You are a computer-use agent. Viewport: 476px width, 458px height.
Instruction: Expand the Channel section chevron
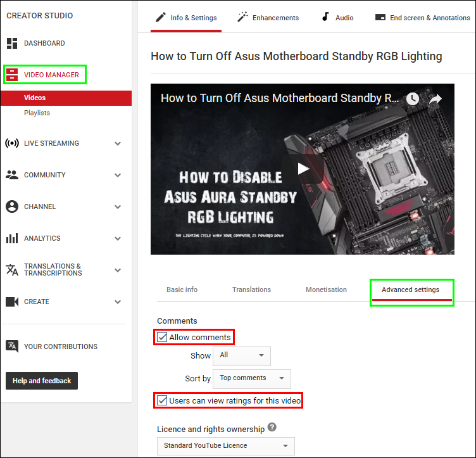(x=118, y=207)
